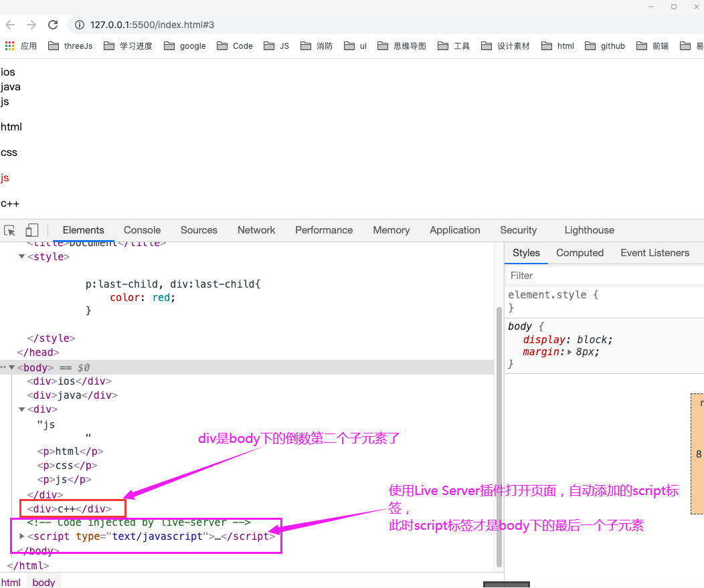704x588 pixels.
Task: Switch to the Security tab
Action: click(x=518, y=230)
